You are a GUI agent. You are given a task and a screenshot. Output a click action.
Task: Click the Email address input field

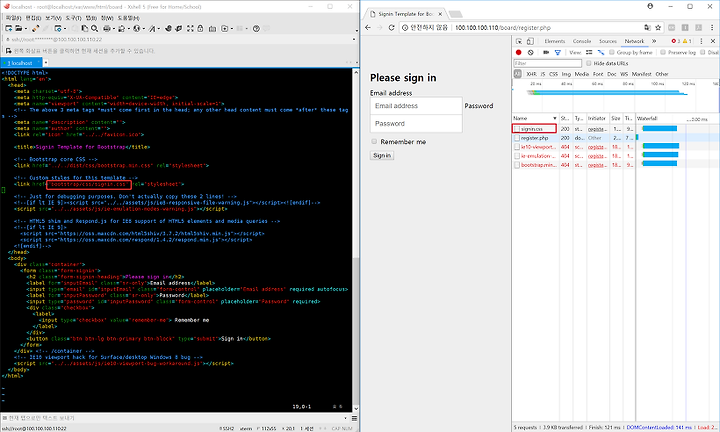[x=416, y=106]
